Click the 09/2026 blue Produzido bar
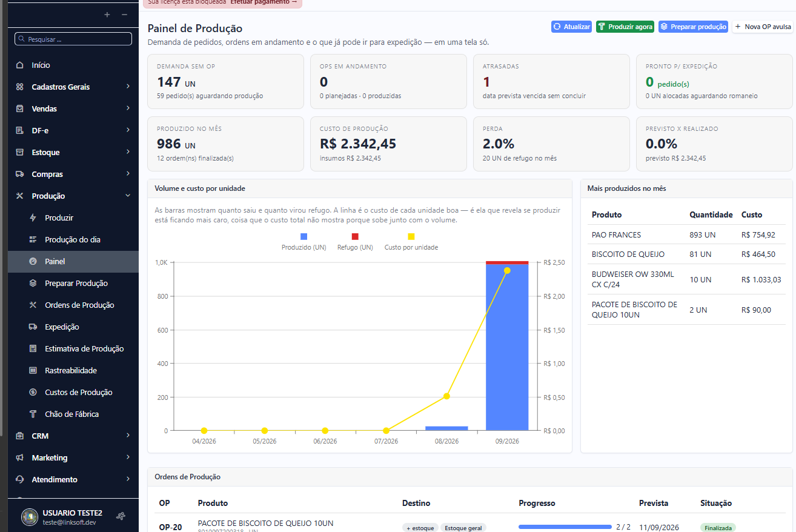The image size is (796, 532). coord(507,348)
